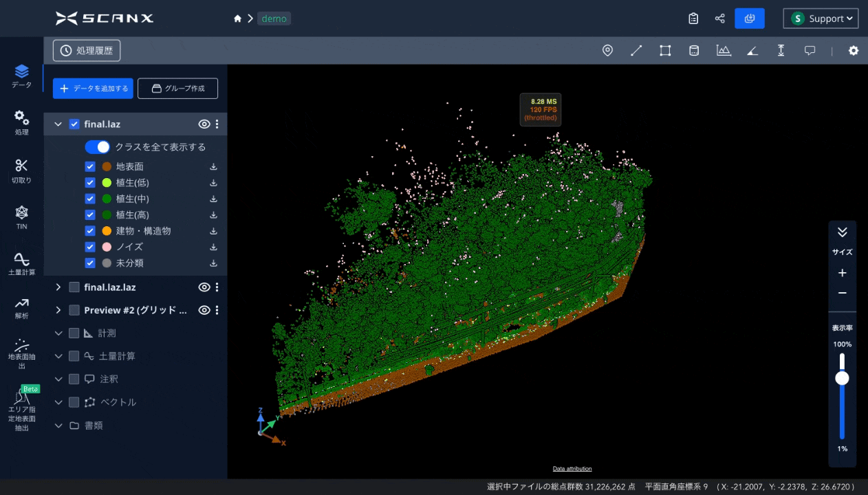The image size is (868, 495).
Task: Uncheck the ノイズ class checkbox
Action: point(90,247)
